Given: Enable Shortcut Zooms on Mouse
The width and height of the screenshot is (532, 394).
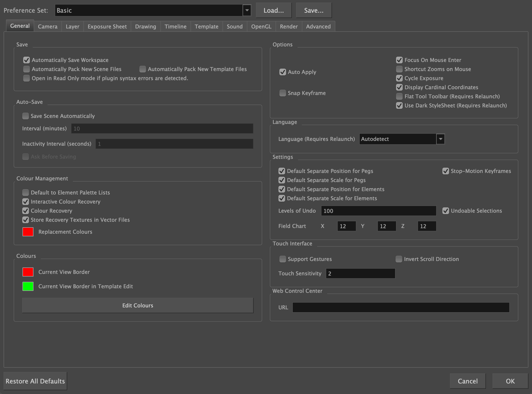Looking at the screenshot, I should (x=399, y=69).
